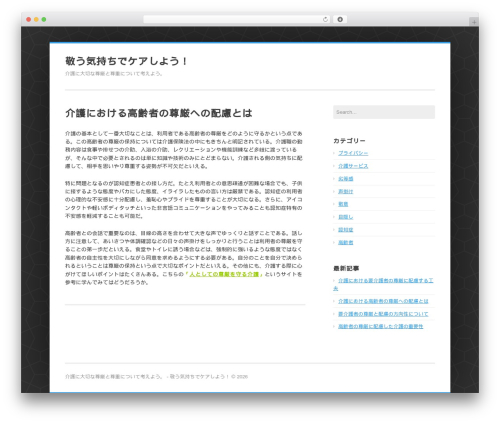500x423 pixels.
Task: Click the カテゴリー sidebar heading
Action: point(349,141)
